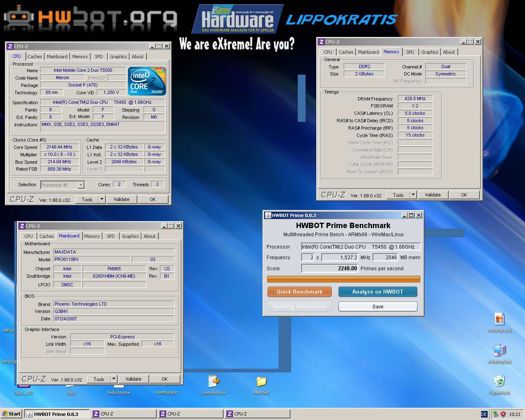Open CPU tab in Mainboard window
The image size is (525, 420).
[28, 236]
